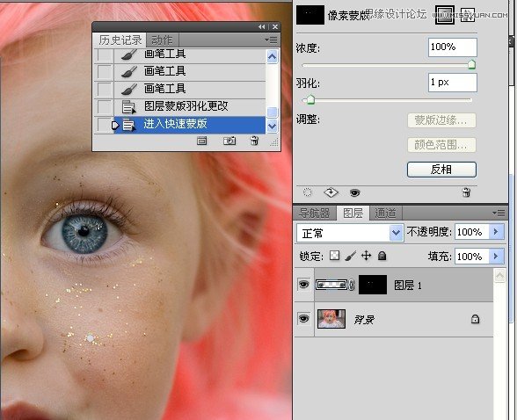The width and height of the screenshot is (517, 420).
Task: Toggle mask enable eye icon
Action: click(x=355, y=192)
